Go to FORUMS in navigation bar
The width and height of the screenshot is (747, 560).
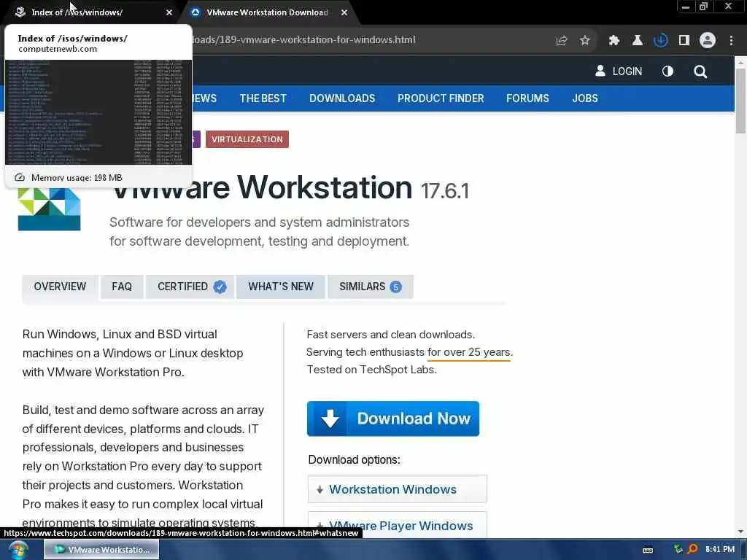(x=527, y=98)
